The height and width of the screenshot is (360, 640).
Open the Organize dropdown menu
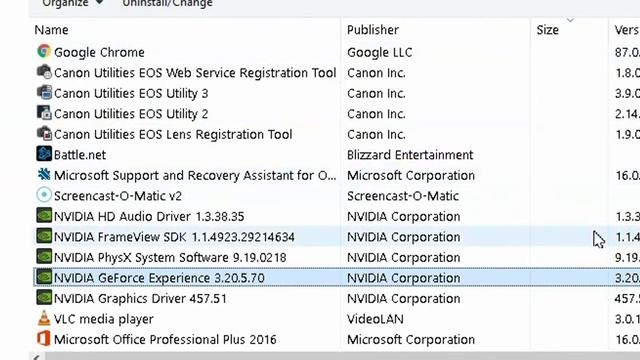72,3
